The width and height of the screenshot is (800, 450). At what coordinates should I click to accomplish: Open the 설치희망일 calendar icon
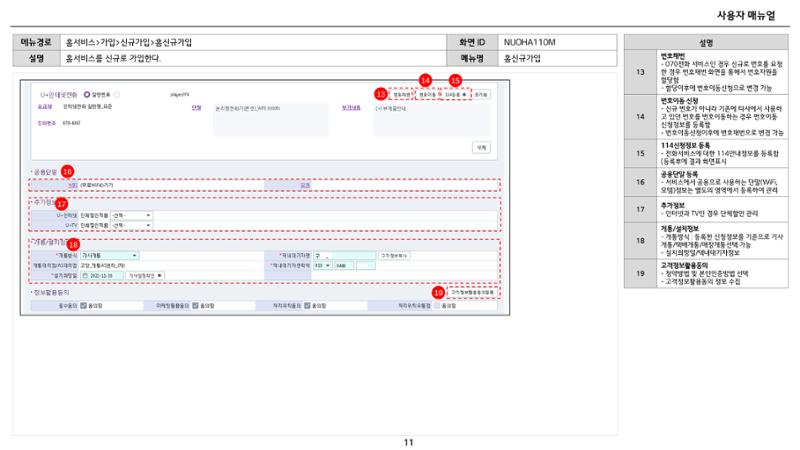tap(85, 276)
